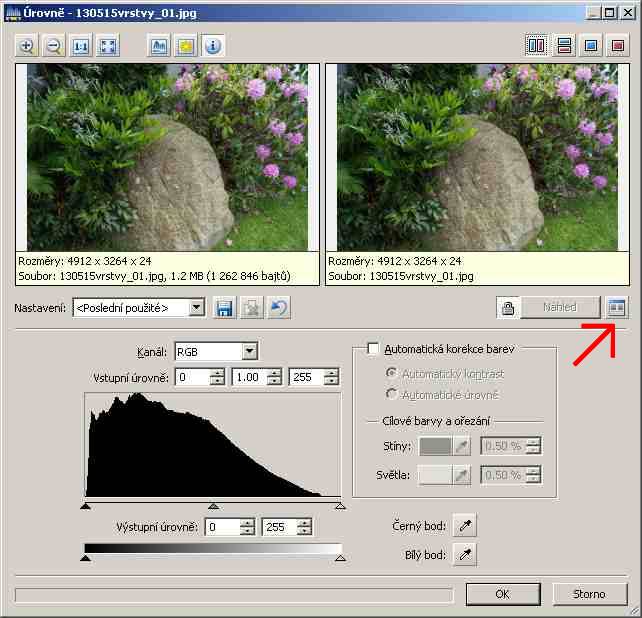Pick black point with Černý bod eyedropper

point(463,526)
